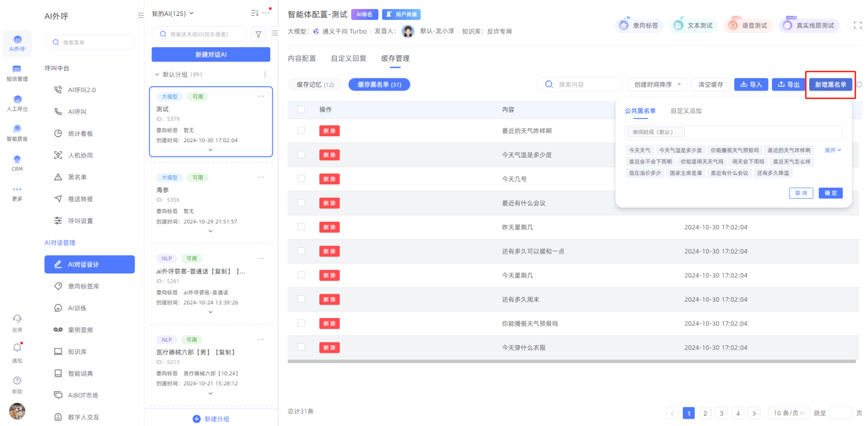Open the 语音测试 voice test tool

(748, 25)
